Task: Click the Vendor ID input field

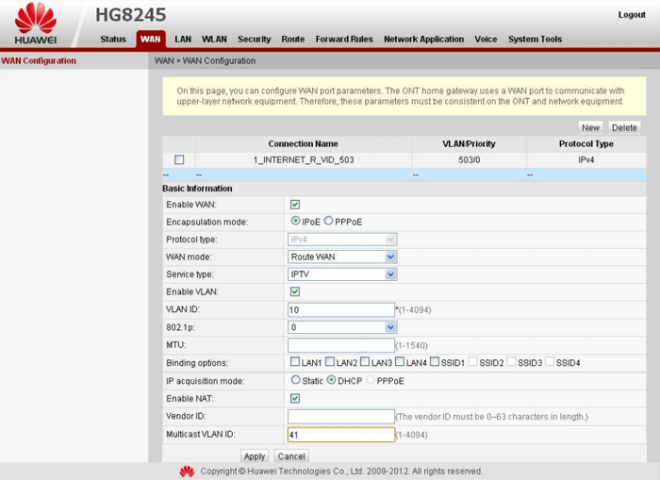Action: coord(341,416)
